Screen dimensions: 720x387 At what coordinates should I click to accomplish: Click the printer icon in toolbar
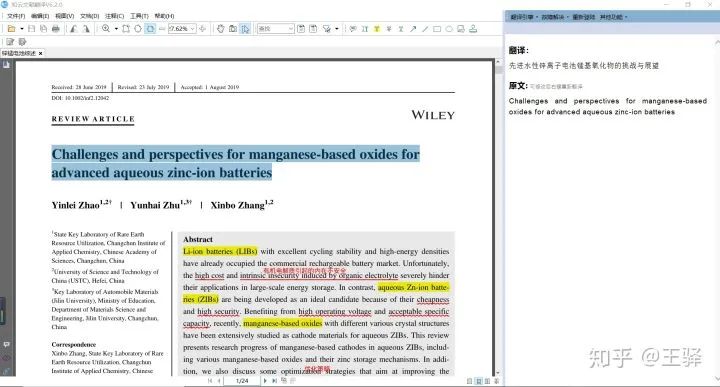coord(56,29)
